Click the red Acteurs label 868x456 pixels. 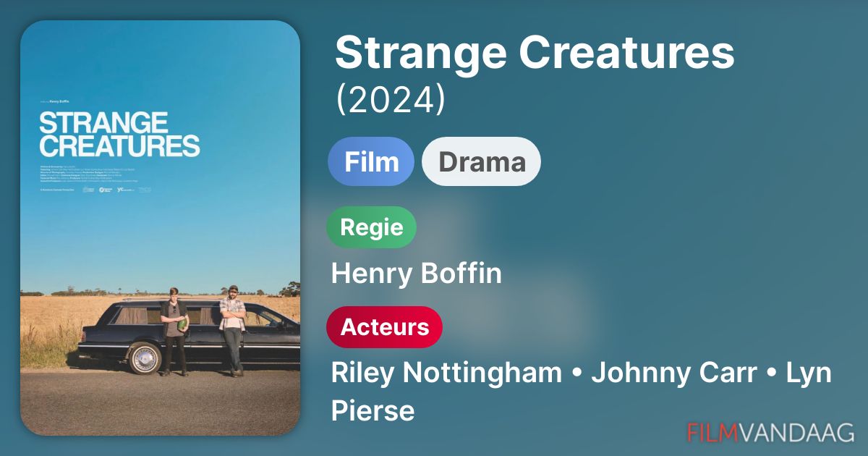click(x=384, y=326)
